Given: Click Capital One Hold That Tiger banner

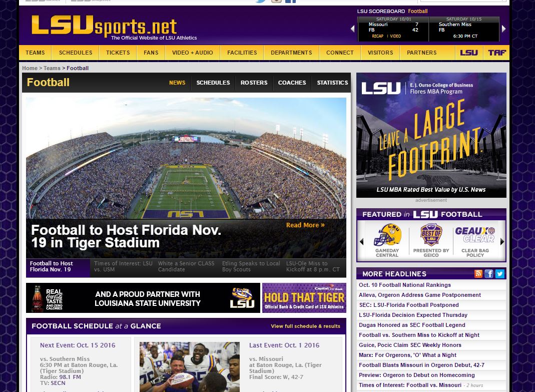Looking at the screenshot, I should (x=304, y=298).
